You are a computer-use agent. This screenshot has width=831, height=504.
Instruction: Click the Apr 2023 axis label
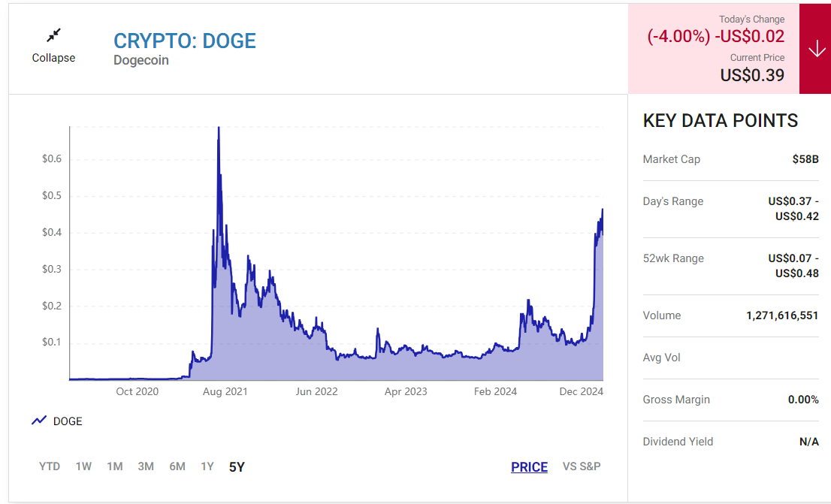[x=406, y=391]
